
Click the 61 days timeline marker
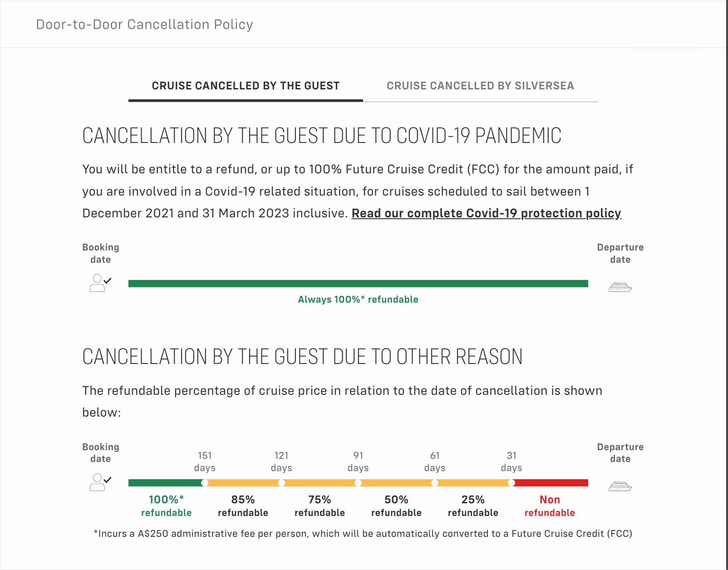435,483
